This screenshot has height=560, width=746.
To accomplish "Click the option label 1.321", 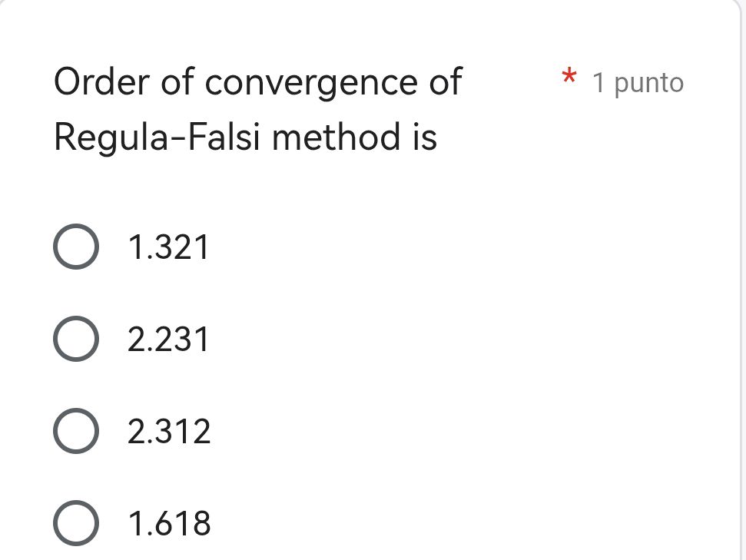I will tap(168, 247).
